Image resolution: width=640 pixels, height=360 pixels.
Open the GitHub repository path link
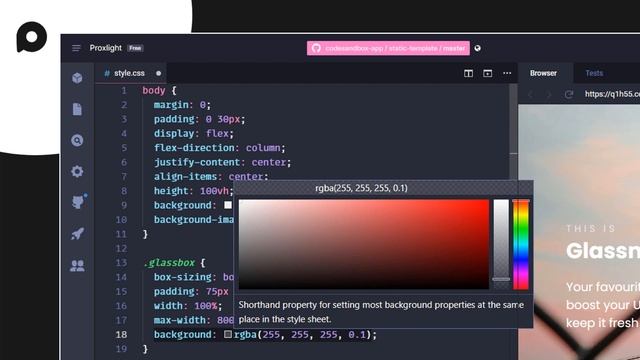[388, 48]
